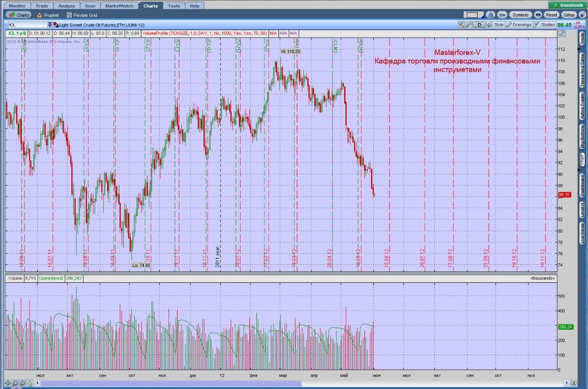This screenshot has height=389, width=588.
Task: Open the Studies menu
Action: coord(545,25)
